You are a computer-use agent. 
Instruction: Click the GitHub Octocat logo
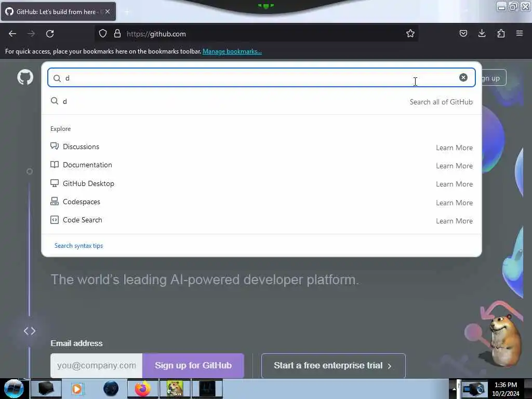[x=25, y=77]
